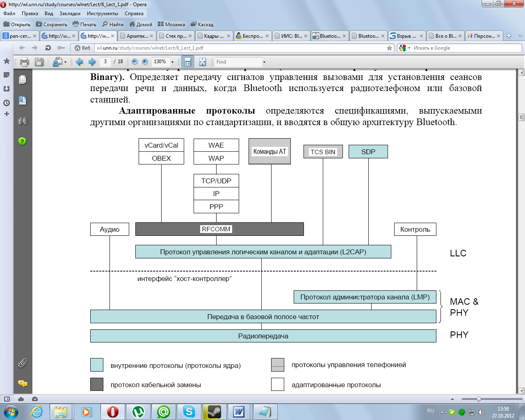Open status bar zoom popup arrow
The height and width of the screenshot is (420, 525).
pos(452,399)
